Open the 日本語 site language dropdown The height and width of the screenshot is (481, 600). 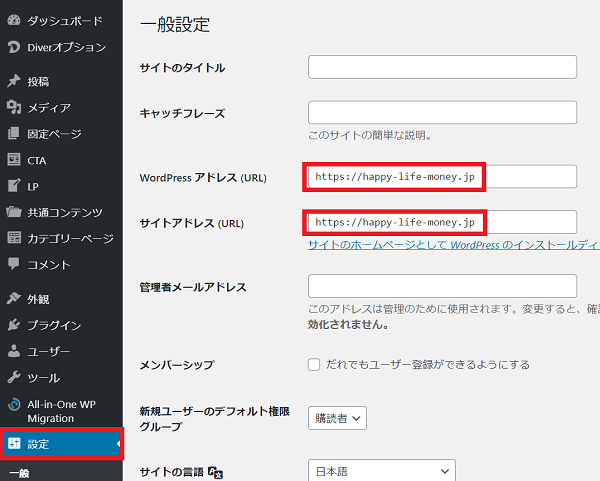coord(382,470)
